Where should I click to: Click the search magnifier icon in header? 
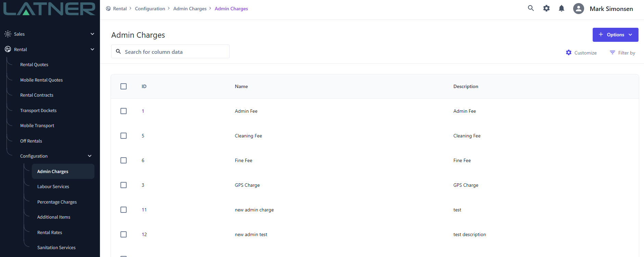pos(531,8)
